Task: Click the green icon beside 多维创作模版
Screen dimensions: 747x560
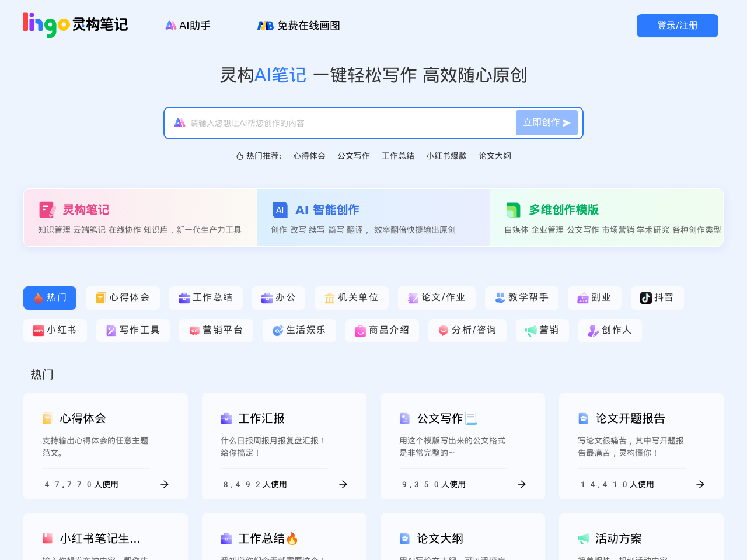Action: coord(514,210)
